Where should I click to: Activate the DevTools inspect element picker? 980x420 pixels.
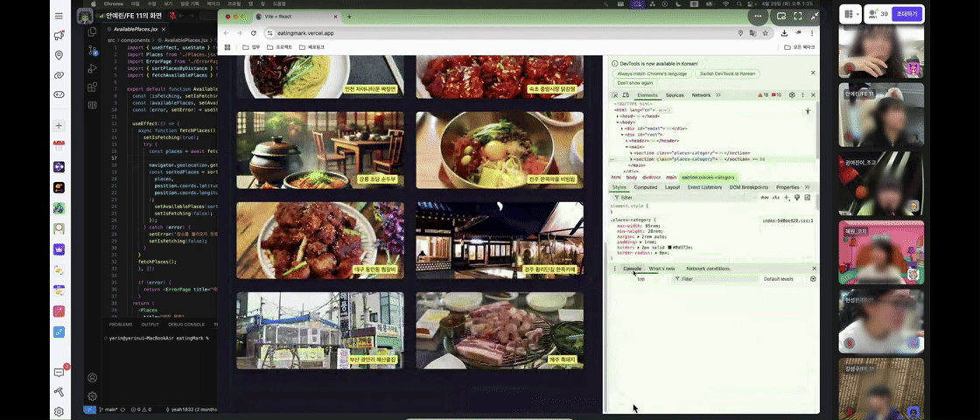coord(615,95)
